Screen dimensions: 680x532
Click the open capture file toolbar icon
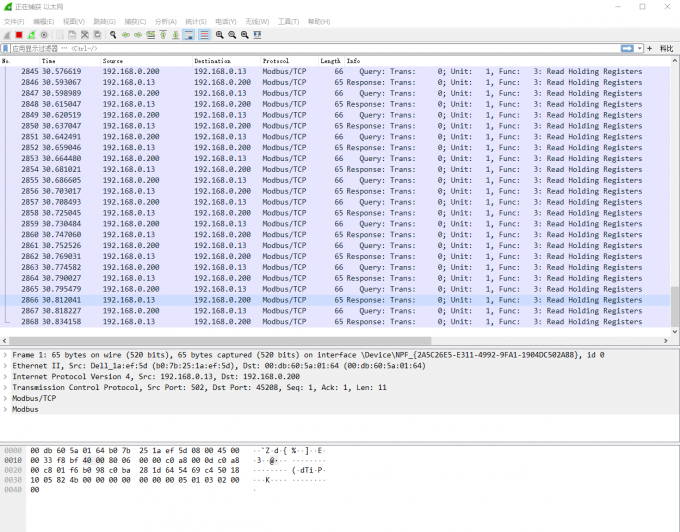[60, 35]
